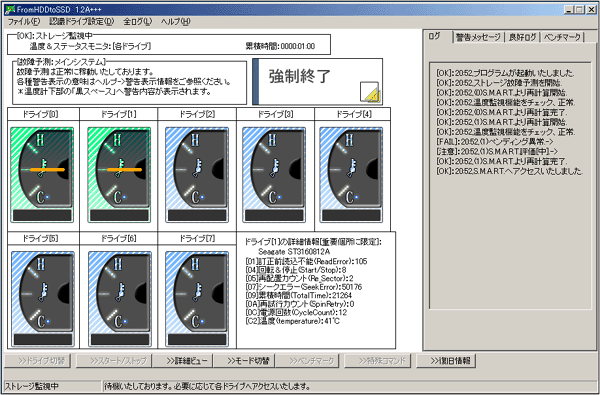Click the [0C] CycleCount:12 detail line

296,312
